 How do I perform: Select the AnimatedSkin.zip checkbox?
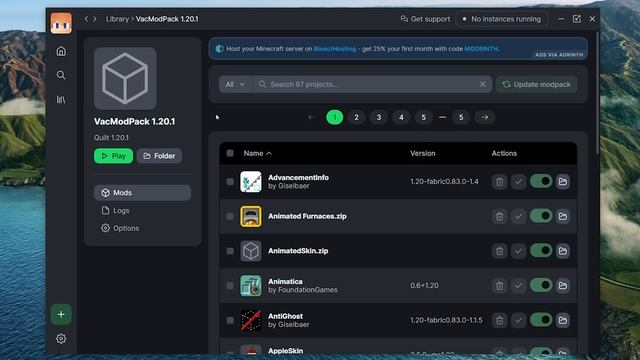(x=230, y=251)
